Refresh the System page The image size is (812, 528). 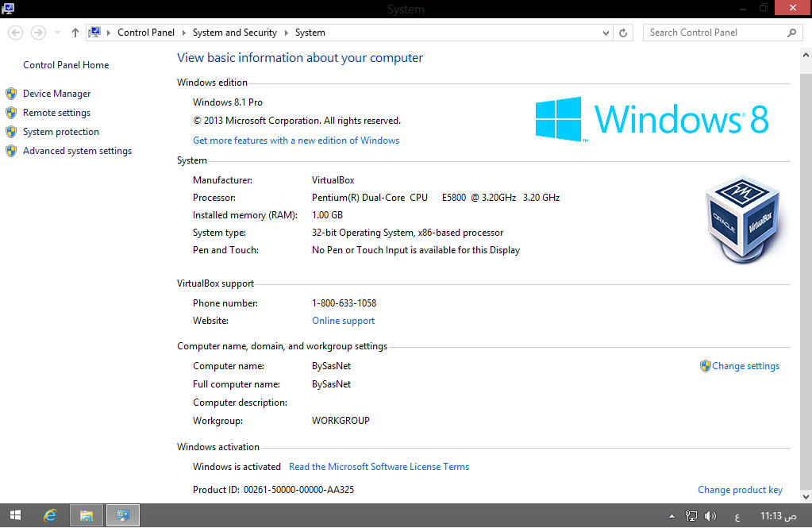click(623, 33)
